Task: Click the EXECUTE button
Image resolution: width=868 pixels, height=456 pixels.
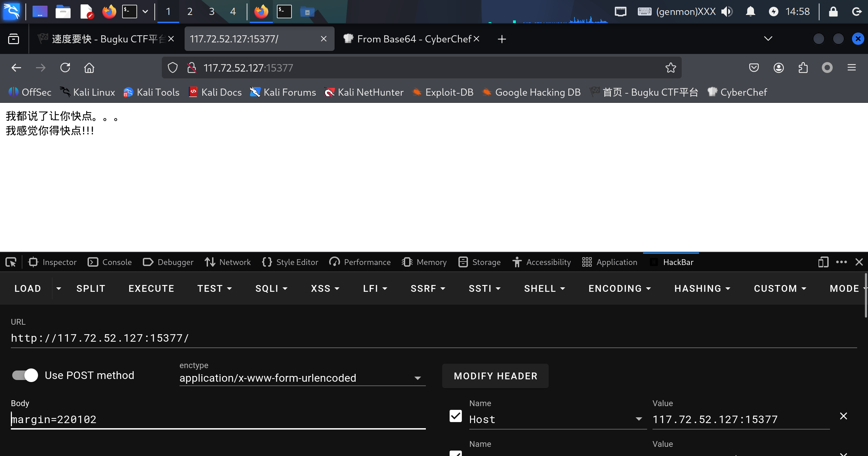Action: (151, 288)
